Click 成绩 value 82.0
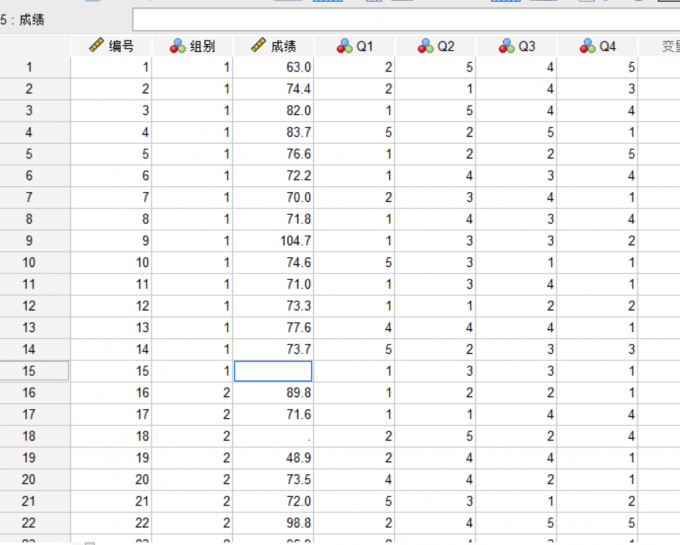 pyautogui.click(x=273, y=111)
